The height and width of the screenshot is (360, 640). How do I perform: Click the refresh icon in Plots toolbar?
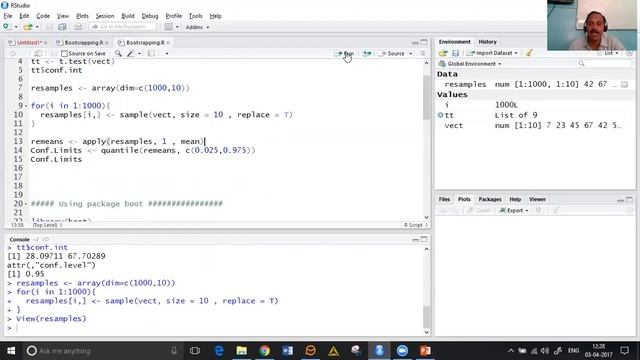[x=539, y=210]
